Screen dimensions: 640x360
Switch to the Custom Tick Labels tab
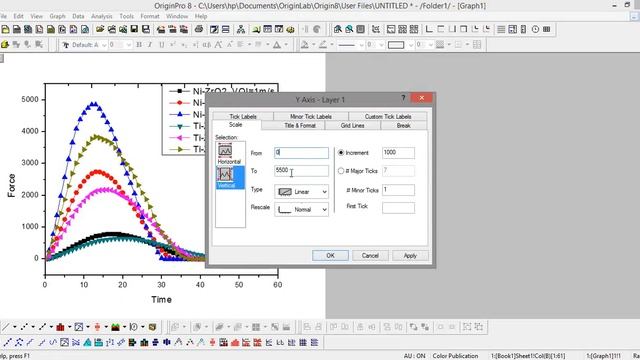click(388, 116)
